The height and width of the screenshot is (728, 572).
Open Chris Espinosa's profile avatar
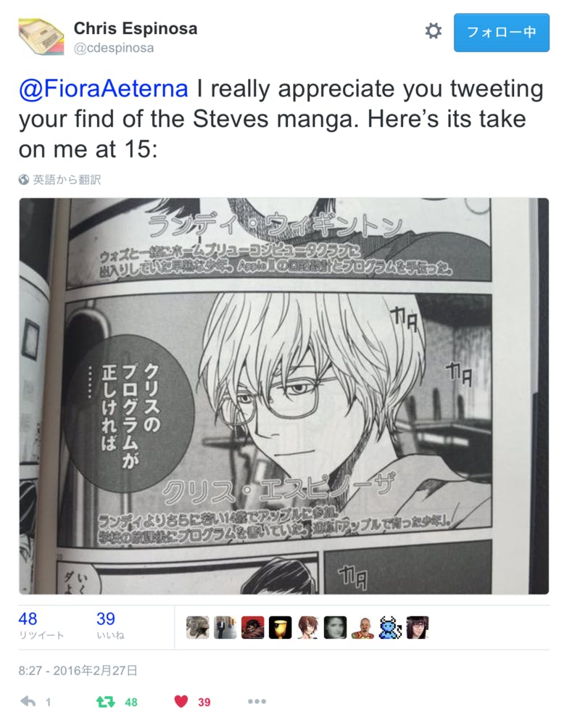41,37
